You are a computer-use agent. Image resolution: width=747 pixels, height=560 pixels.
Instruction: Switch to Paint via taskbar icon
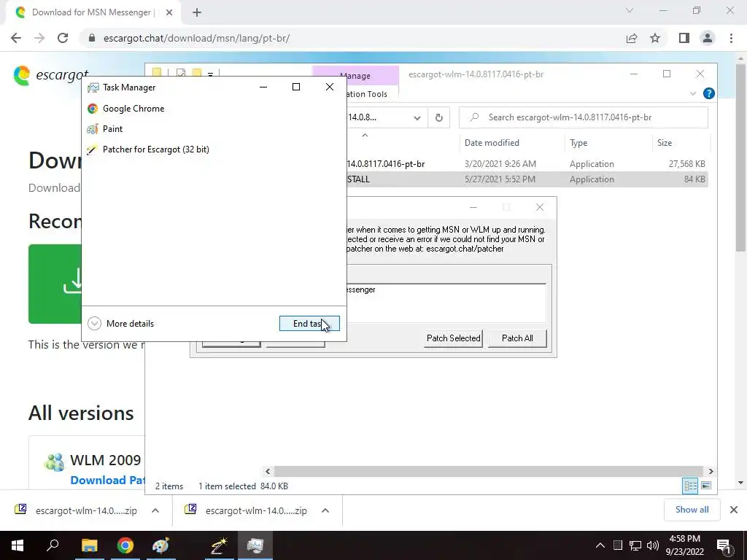160,545
